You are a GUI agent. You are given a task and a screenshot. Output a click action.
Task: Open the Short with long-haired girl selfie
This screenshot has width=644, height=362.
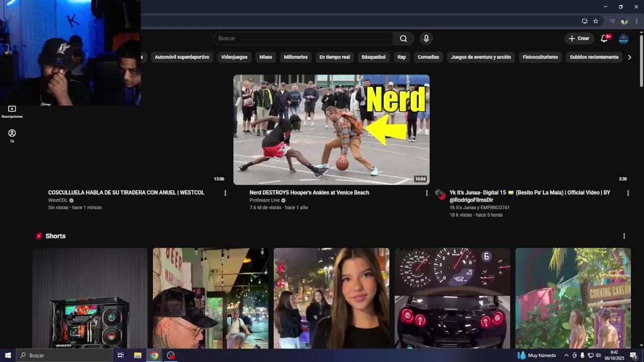pos(332,298)
